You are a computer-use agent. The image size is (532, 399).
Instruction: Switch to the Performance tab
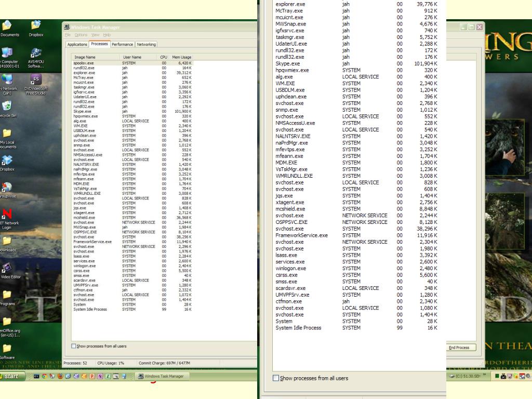coord(122,45)
